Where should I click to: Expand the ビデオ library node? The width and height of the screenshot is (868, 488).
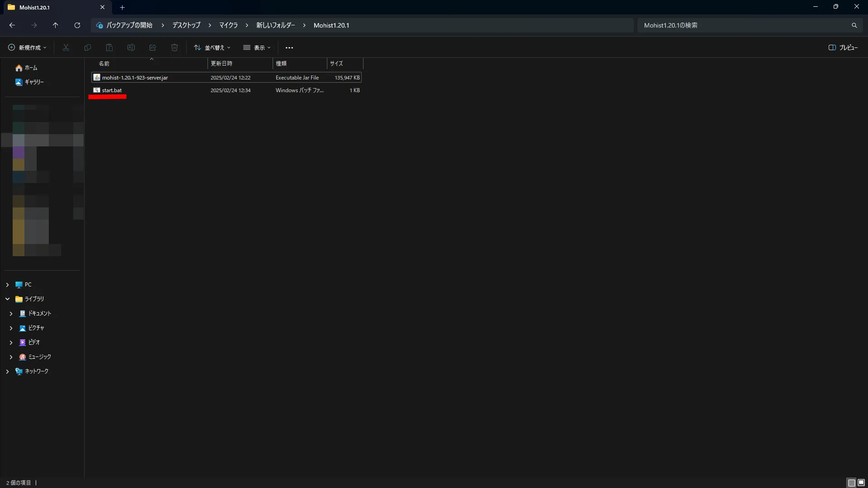click(x=11, y=343)
